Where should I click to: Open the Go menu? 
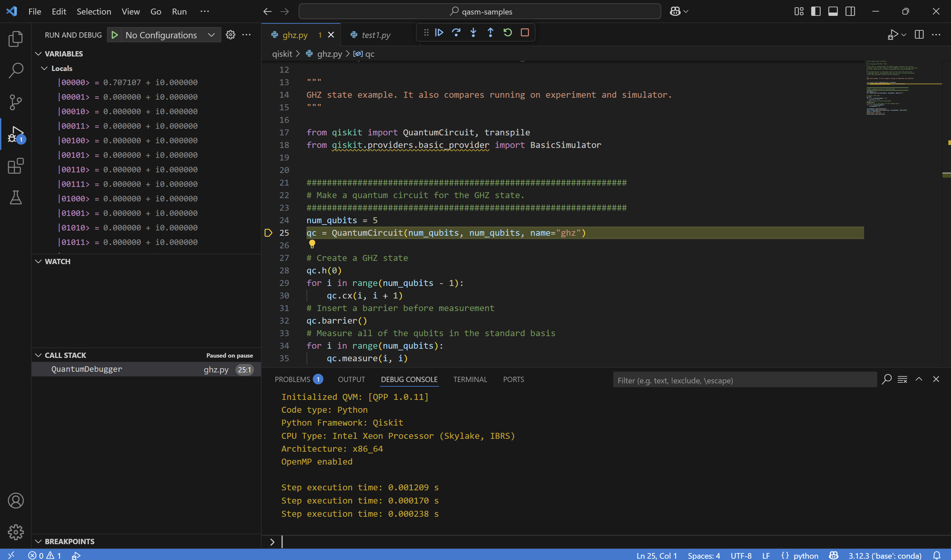[x=156, y=11]
